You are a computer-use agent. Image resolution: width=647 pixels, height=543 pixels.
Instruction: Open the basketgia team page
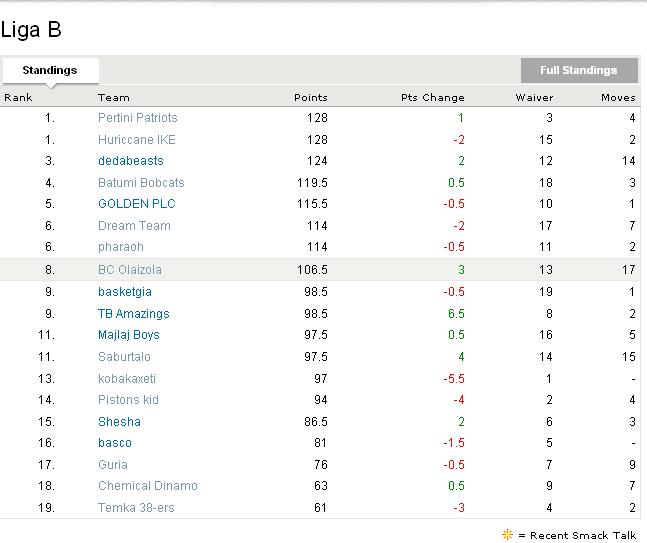pos(125,292)
